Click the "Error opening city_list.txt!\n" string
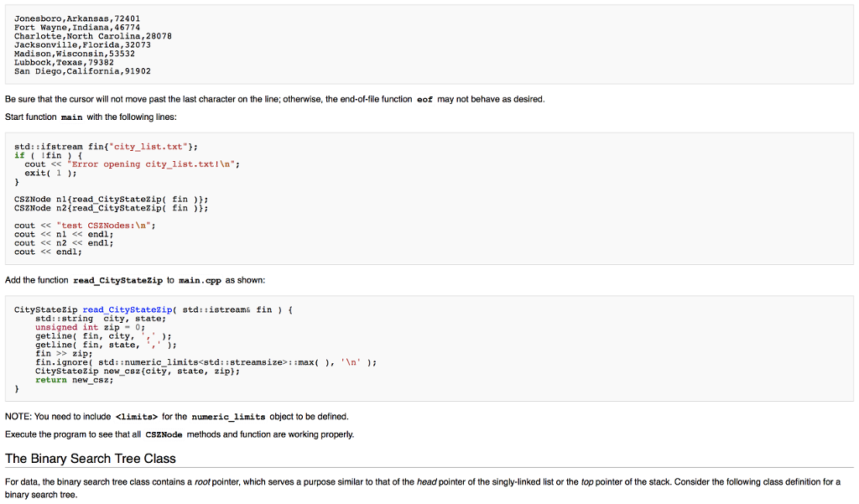Image resolution: width=859 pixels, height=504 pixels. (x=151, y=164)
